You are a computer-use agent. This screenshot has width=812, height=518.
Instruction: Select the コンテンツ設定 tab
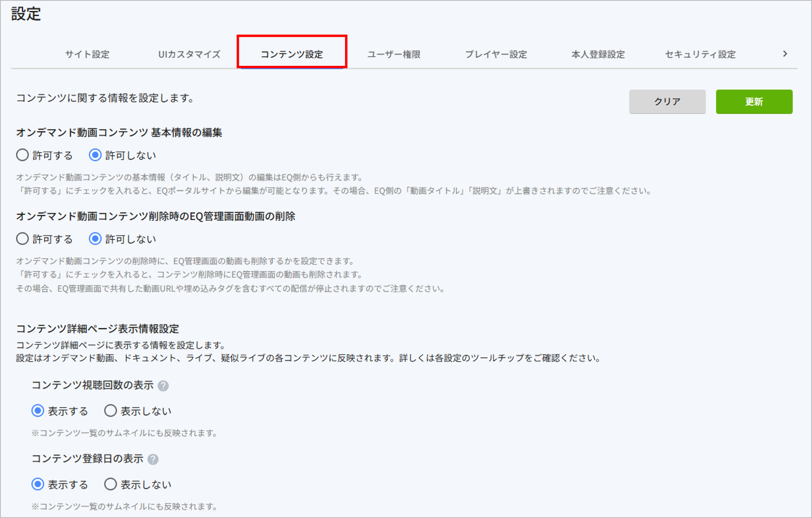pyautogui.click(x=292, y=54)
